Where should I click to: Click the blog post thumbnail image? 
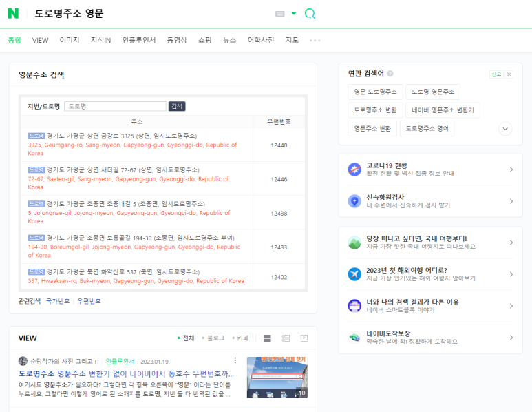click(x=277, y=378)
